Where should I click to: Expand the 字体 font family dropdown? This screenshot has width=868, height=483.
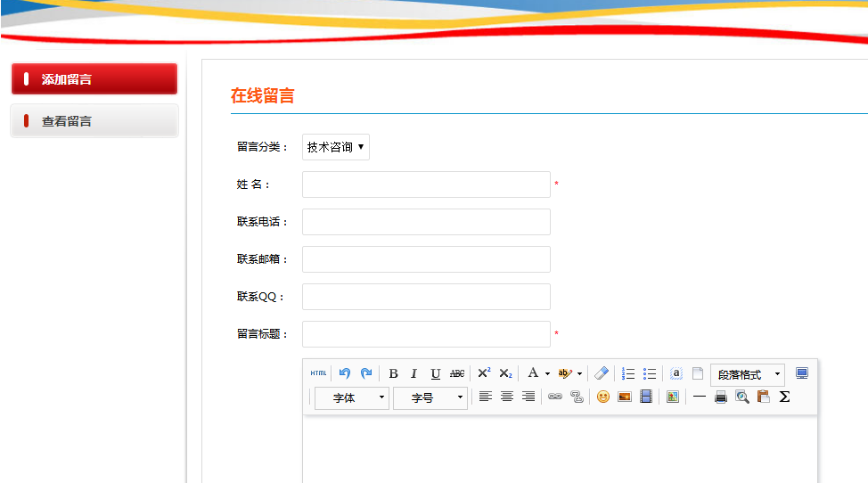coord(352,397)
